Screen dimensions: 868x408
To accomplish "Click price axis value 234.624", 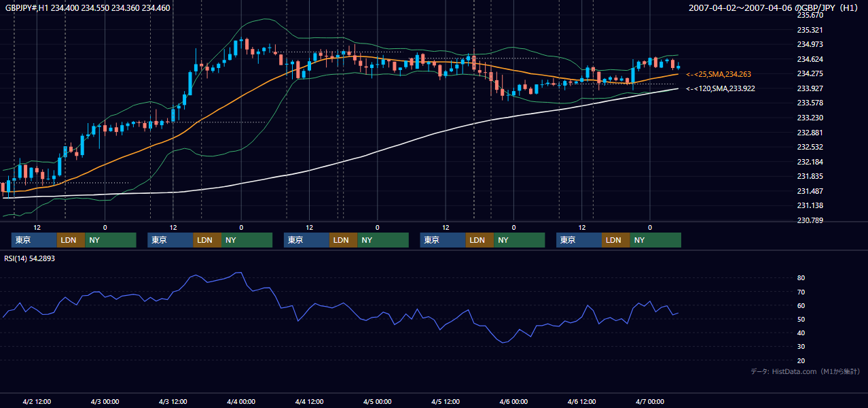I will [x=810, y=59].
